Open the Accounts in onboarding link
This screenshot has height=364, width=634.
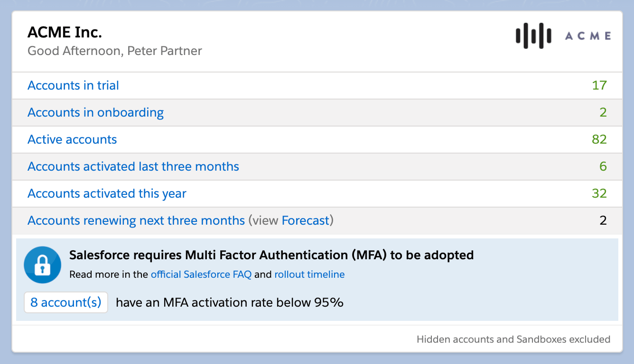pyautogui.click(x=95, y=112)
